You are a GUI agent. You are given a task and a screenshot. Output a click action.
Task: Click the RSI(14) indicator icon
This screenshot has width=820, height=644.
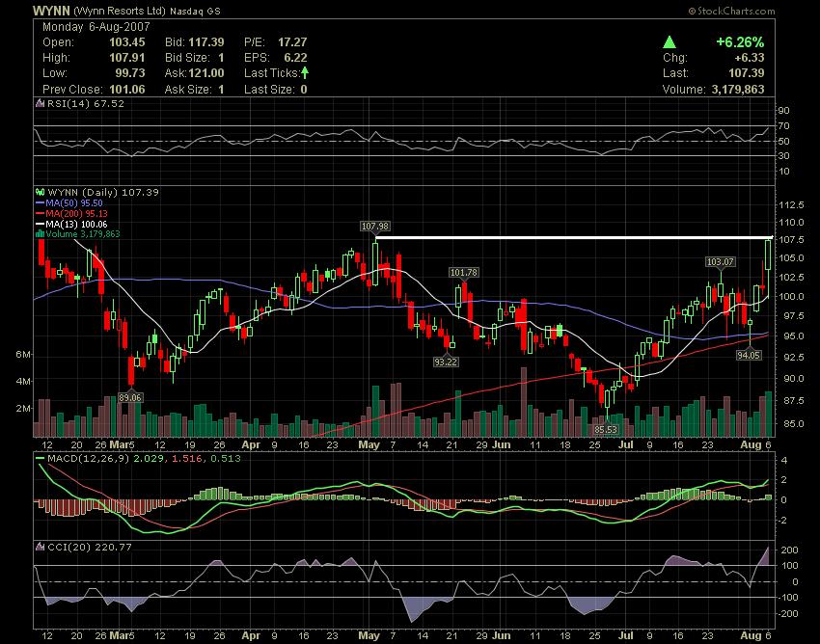[x=40, y=103]
